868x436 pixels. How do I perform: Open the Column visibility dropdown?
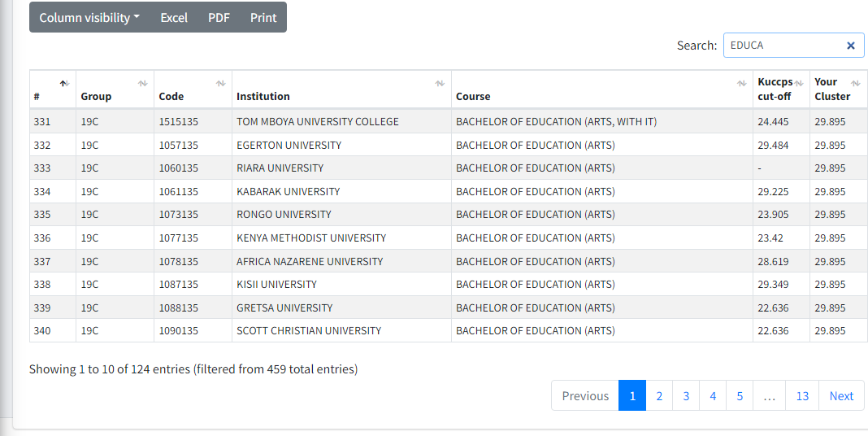(89, 17)
